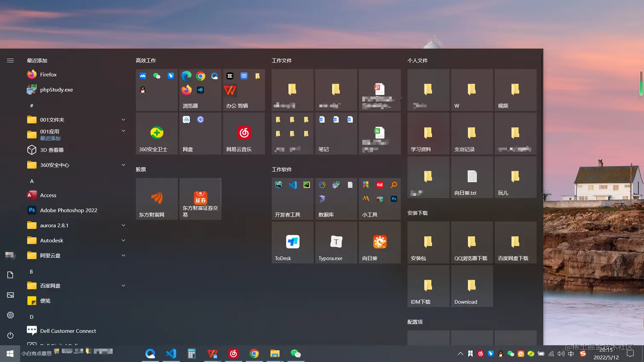Expand the 001应用 folder chevron
This screenshot has width=644, height=362.
tap(124, 131)
